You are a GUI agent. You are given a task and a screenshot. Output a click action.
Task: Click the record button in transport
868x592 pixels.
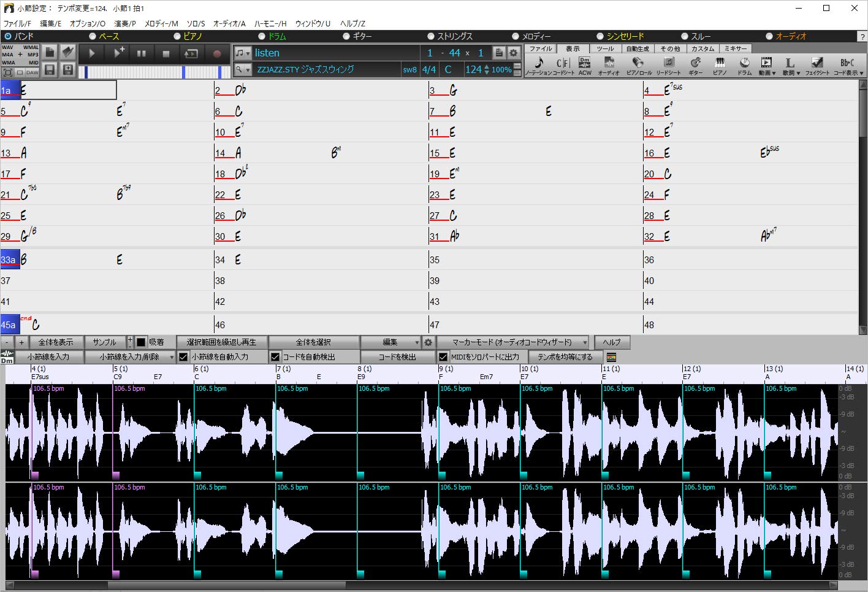coord(216,54)
